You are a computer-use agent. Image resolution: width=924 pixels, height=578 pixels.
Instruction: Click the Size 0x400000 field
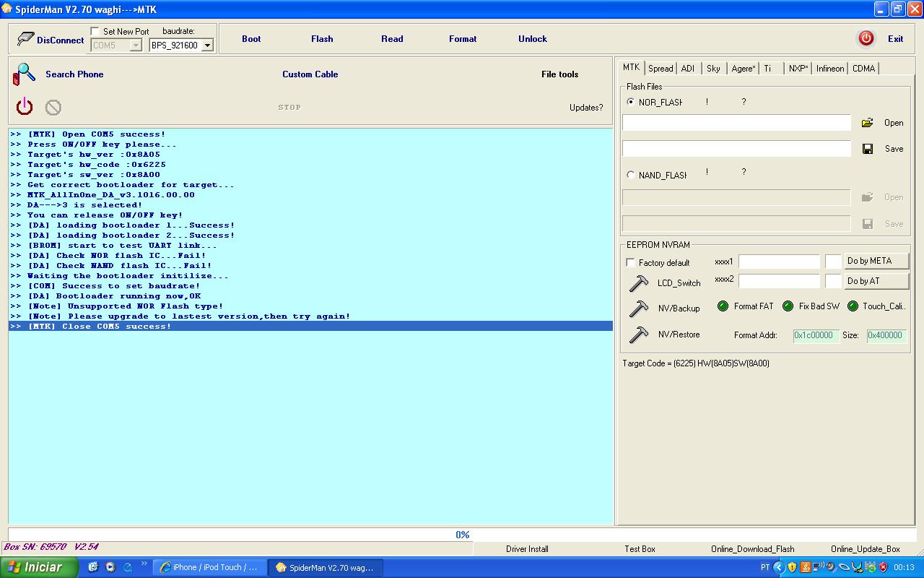[x=886, y=335]
